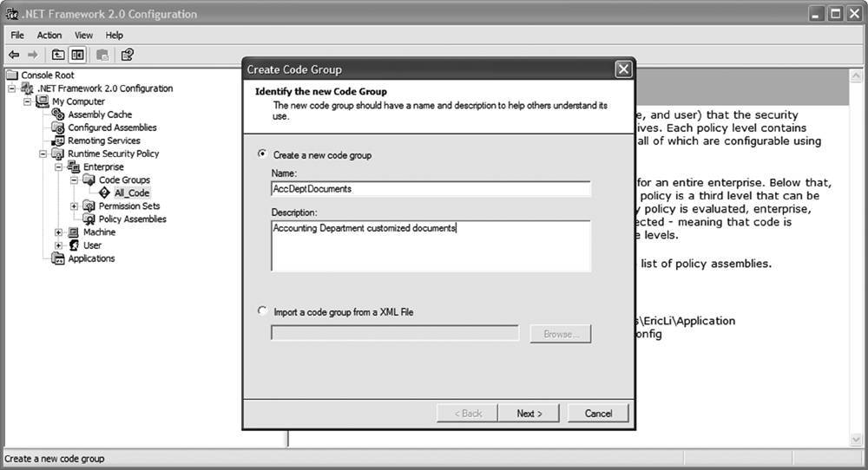868x470 pixels.
Task: Click the disabled Browse... button
Action: pos(561,334)
